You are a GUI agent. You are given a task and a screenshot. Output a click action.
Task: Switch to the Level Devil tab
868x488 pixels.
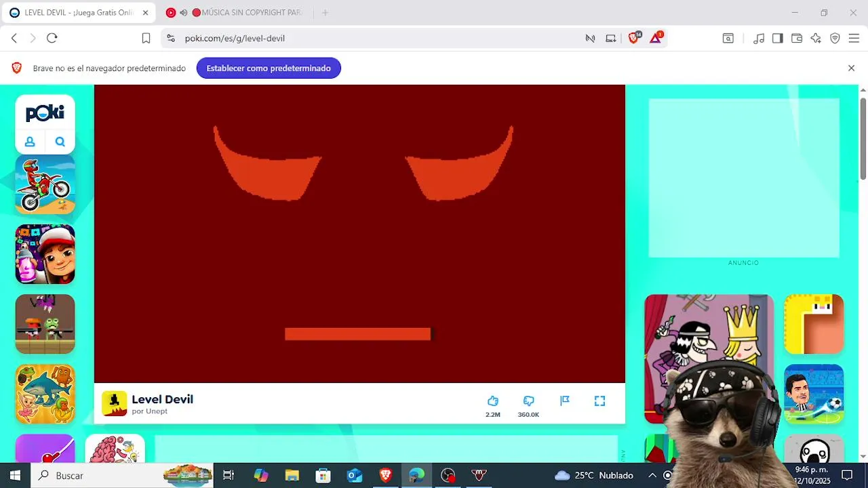79,13
